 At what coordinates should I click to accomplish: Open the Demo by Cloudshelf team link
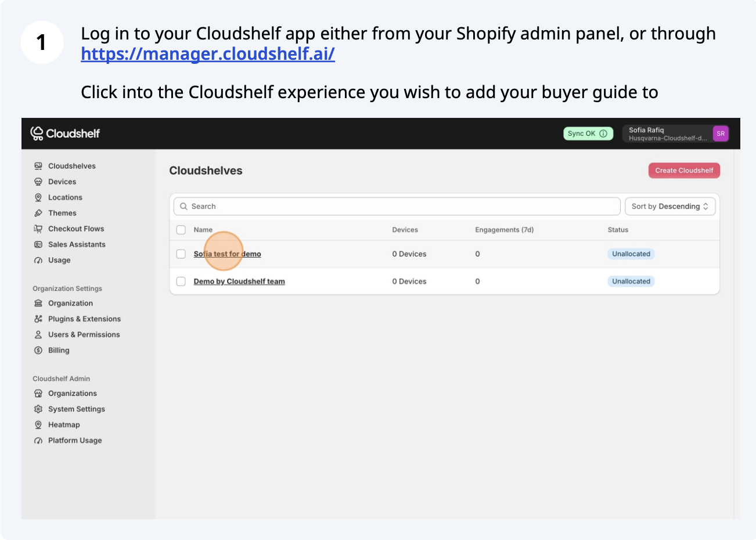click(239, 281)
